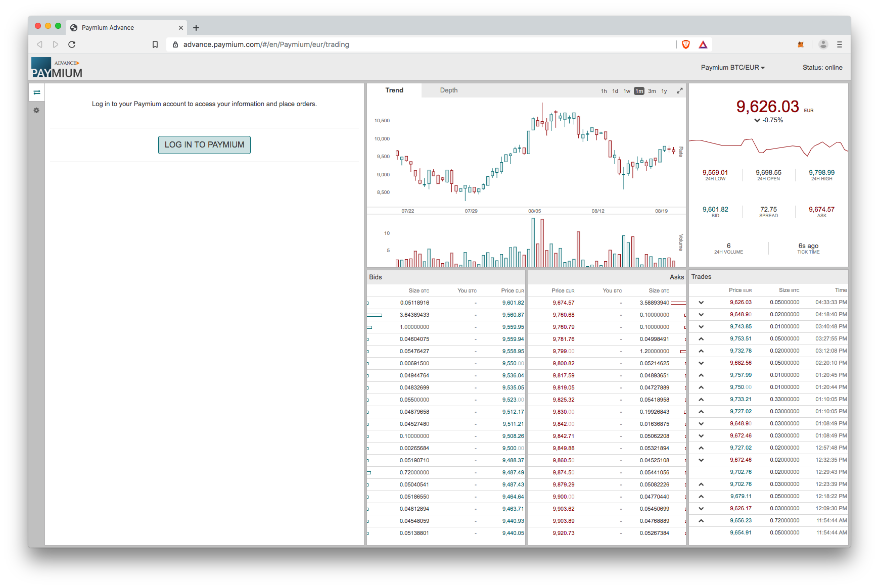Click the Paymium Advance logo
Screen dimensions: 879x588
point(57,68)
